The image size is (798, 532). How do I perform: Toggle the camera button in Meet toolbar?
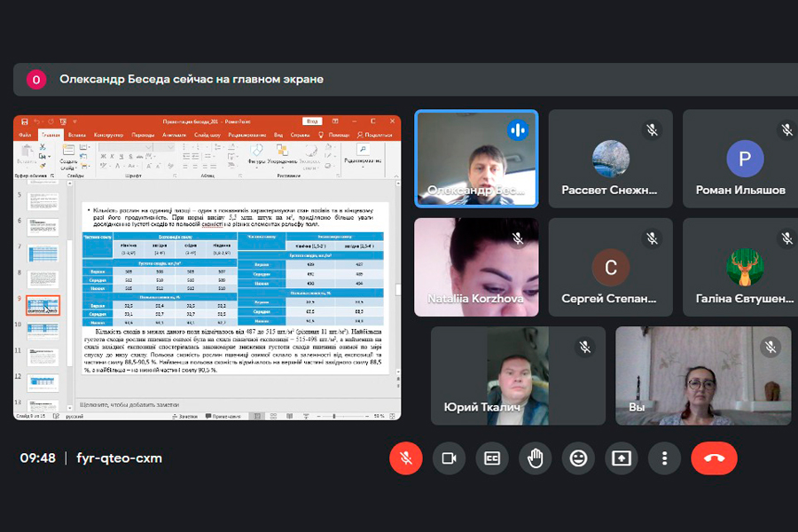point(449,458)
